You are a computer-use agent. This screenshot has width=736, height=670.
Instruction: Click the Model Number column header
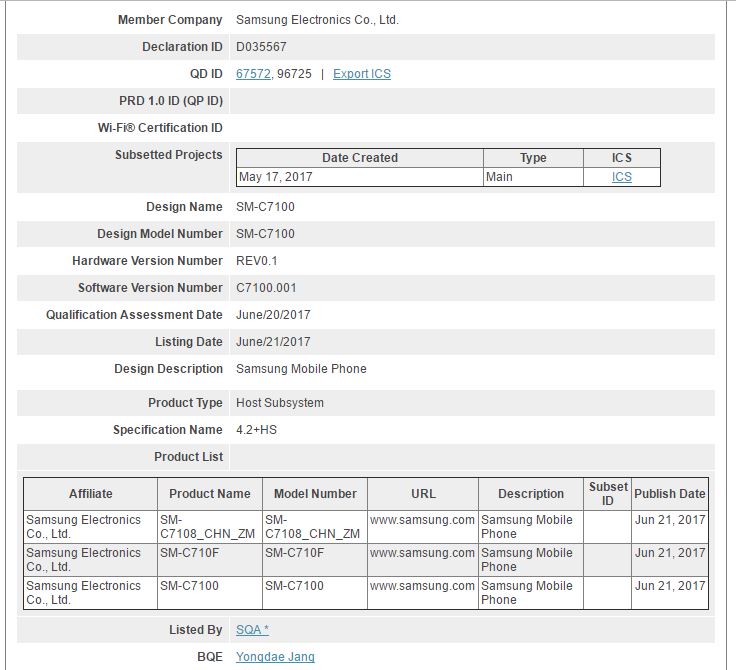pyautogui.click(x=315, y=494)
